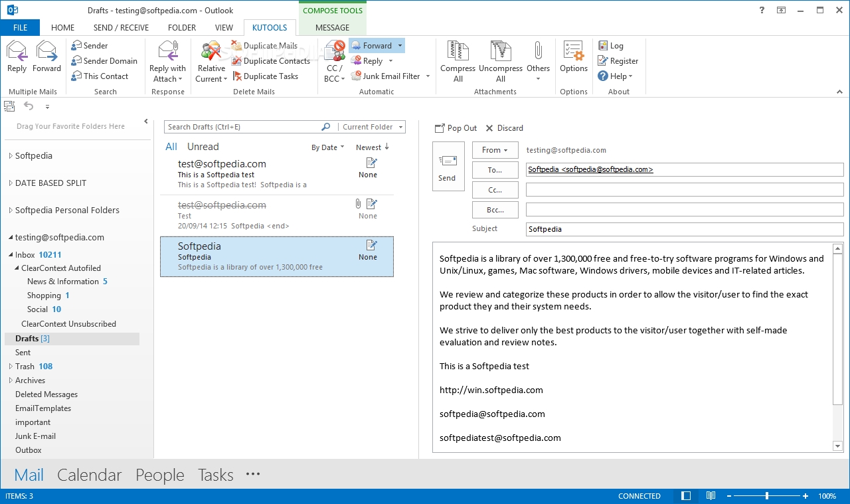The height and width of the screenshot is (504, 850).
Task: Toggle Normal view in status bar
Action: 686,496
